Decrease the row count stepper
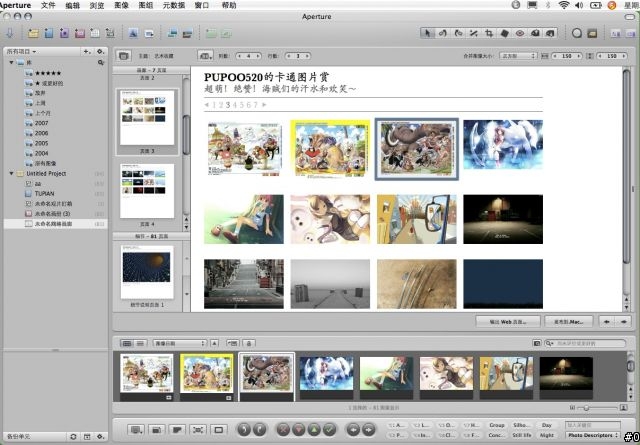The height and width of the screenshot is (445, 640). click(x=289, y=56)
